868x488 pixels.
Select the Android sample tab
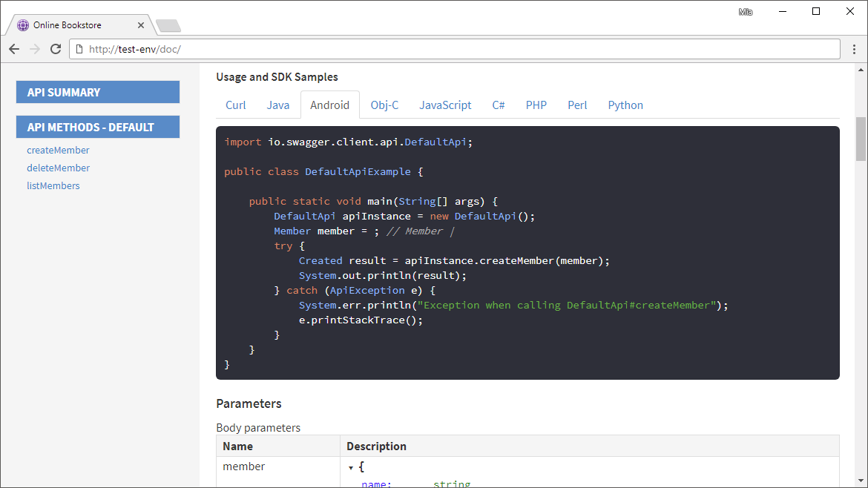(330, 105)
